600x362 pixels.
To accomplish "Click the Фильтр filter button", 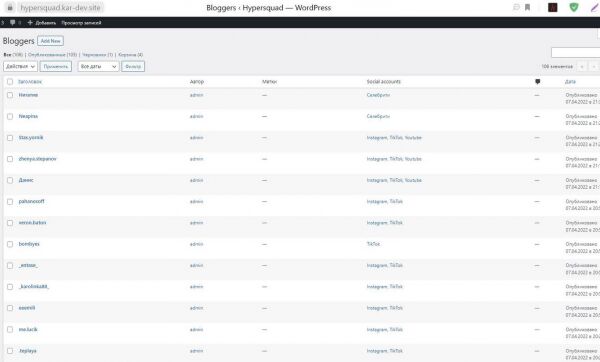I will (133, 67).
